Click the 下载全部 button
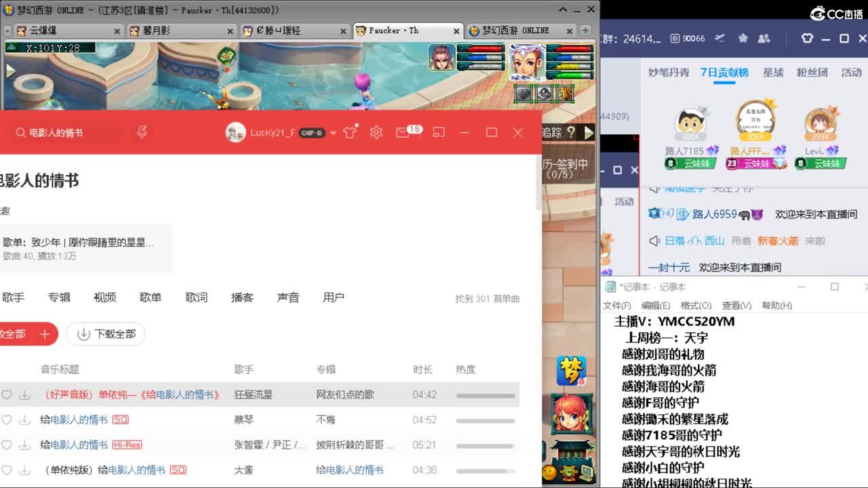Image resolution: width=868 pixels, height=488 pixels. click(x=106, y=334)
